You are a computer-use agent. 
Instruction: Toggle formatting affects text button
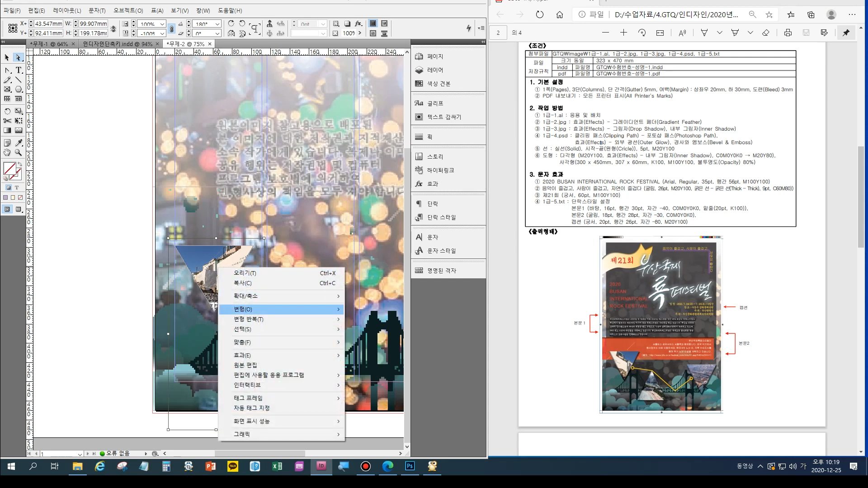(x=17, y=188)
